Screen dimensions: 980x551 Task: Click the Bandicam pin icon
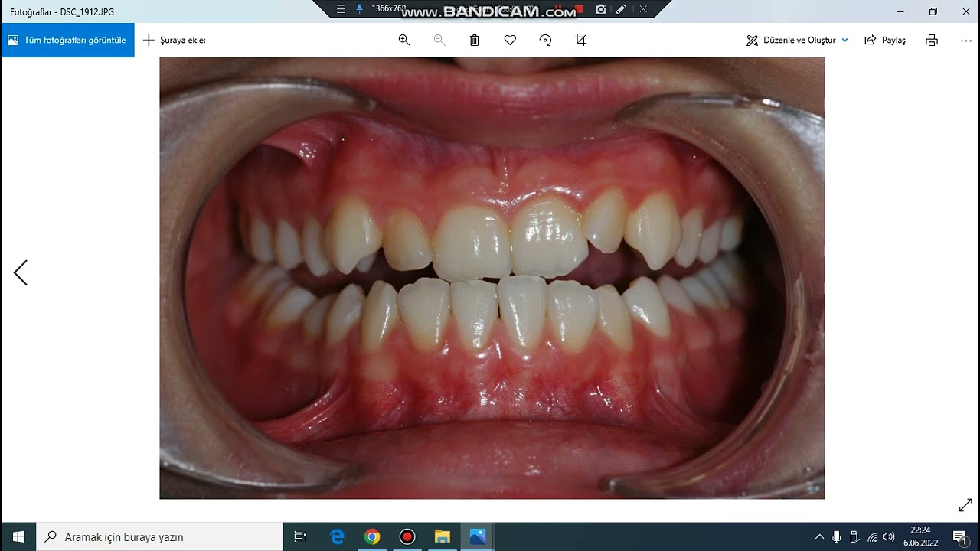coord(359,9)
